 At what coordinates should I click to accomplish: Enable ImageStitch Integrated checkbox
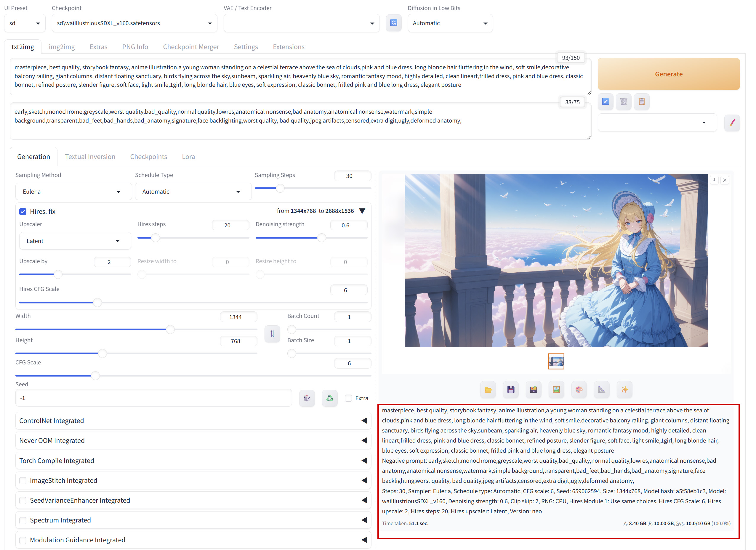(x=23, y=480)
